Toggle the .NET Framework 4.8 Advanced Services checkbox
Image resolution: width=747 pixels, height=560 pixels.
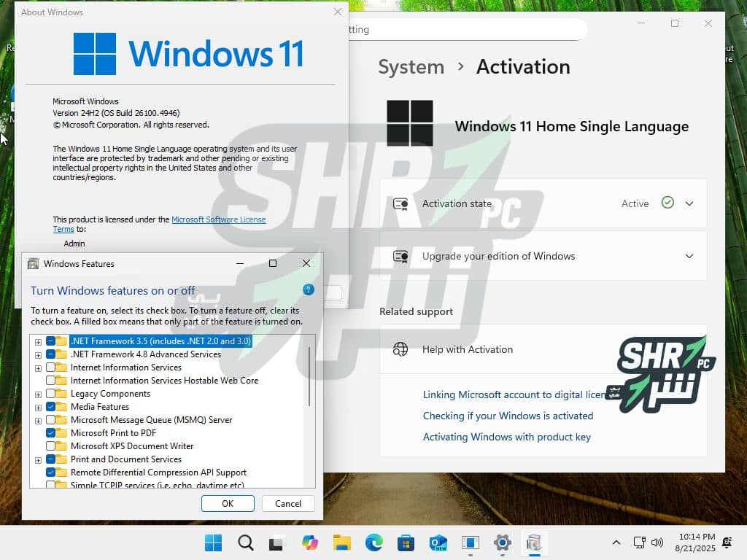[x=50, y=354]
